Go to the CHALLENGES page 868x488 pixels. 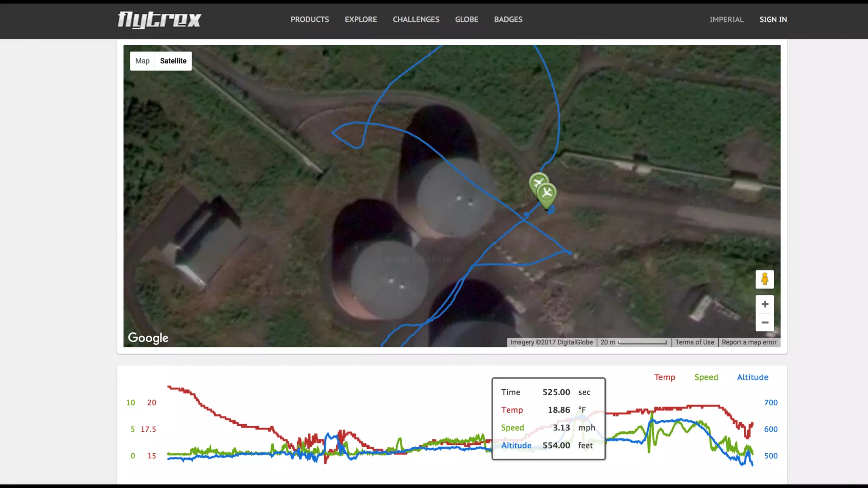(x=416, y=19)
